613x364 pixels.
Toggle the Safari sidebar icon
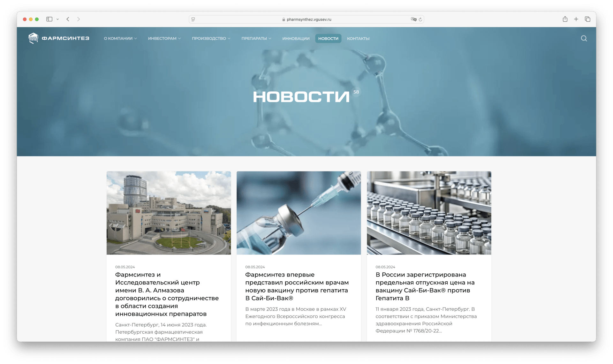(49, 19)
